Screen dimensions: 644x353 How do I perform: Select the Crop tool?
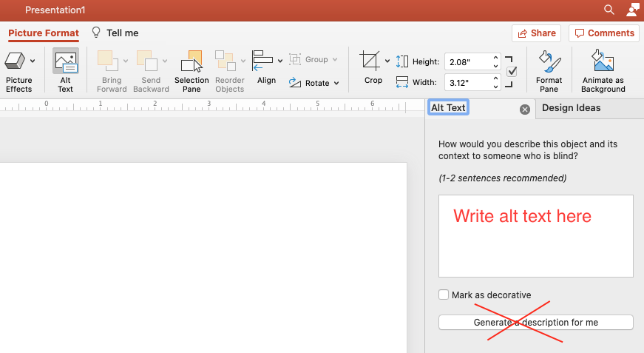click(x=370, y=62)
